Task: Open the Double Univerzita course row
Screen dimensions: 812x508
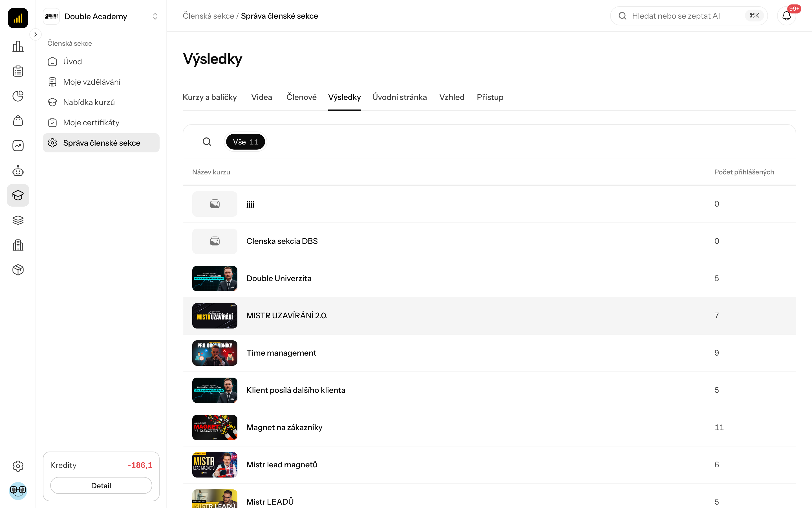Action: click(489, 279)
